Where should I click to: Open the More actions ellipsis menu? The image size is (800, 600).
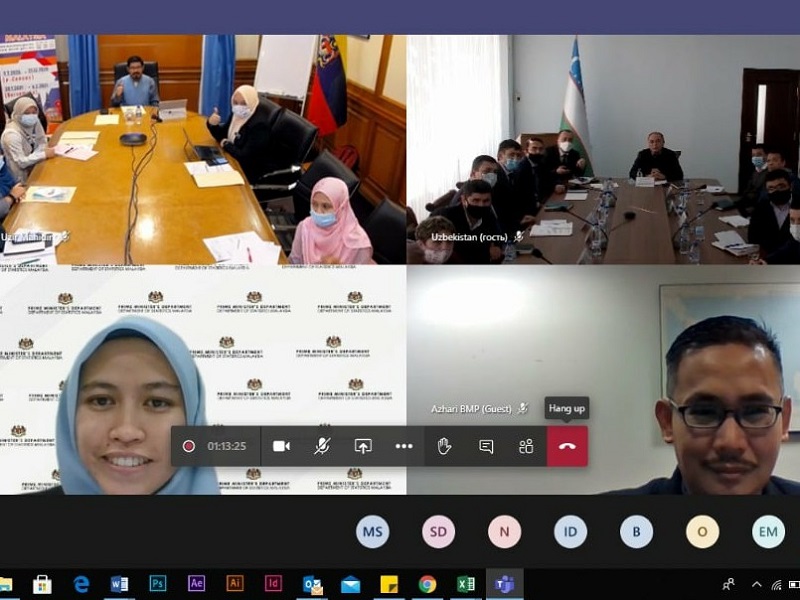404,446
